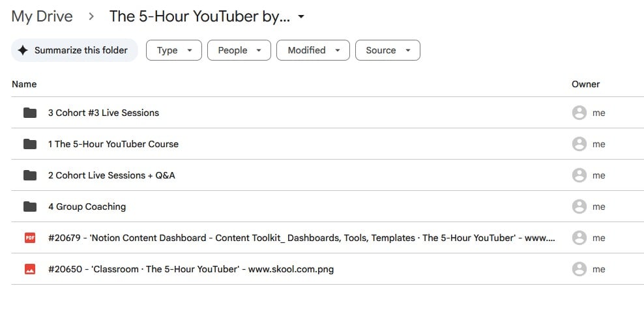The height and width of the screenshot is (314, 644).
Task: Click the red PDF icon for file #20679
Action: (30, 238)
